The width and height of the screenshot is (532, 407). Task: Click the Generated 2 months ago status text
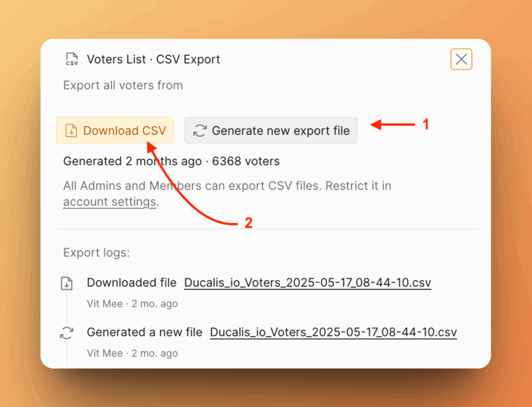[171, 161]
